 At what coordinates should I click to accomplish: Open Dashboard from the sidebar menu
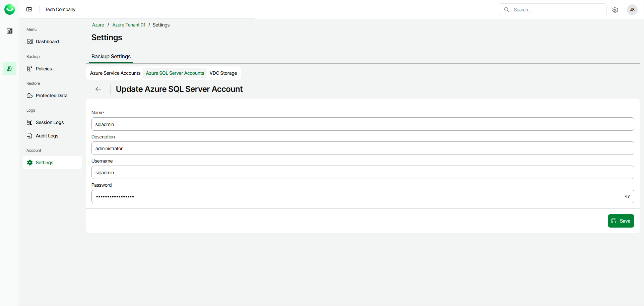(47, 42)
